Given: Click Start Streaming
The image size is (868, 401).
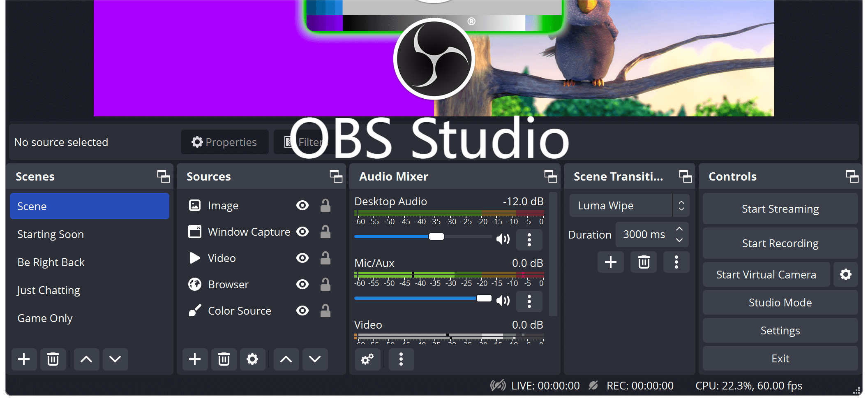Looking at the screenshot, I should [x=780, y=209].
